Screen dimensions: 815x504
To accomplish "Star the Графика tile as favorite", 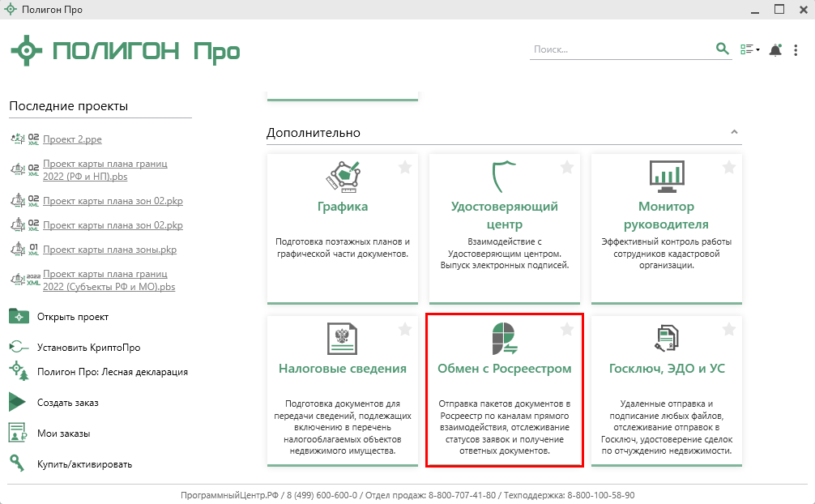I will (405, 167).
